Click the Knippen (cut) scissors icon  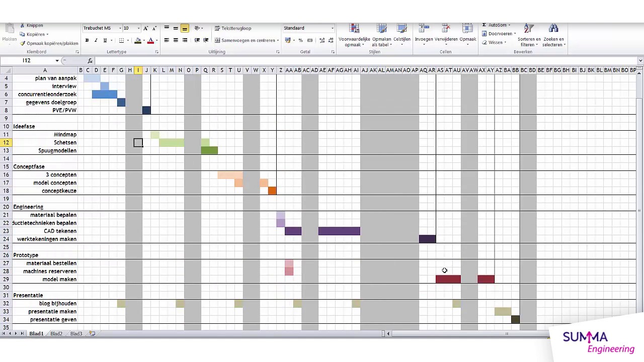[x=23, y=25]
